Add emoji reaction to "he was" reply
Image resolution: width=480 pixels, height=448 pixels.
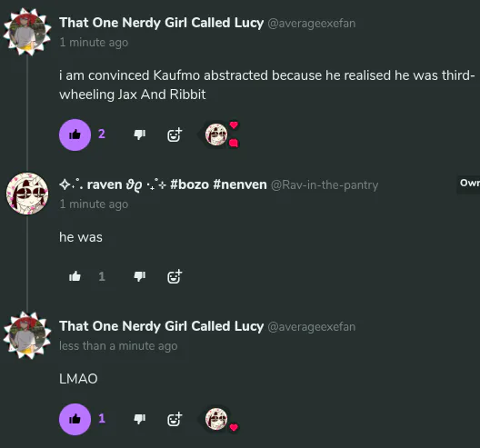pos(175,276)
